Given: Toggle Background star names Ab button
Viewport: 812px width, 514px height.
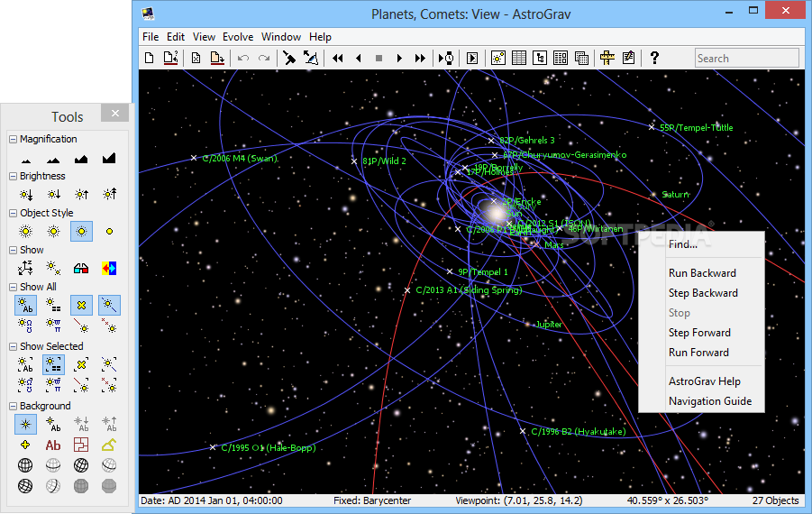Looking at the screenshot, I should pos(53,425).
